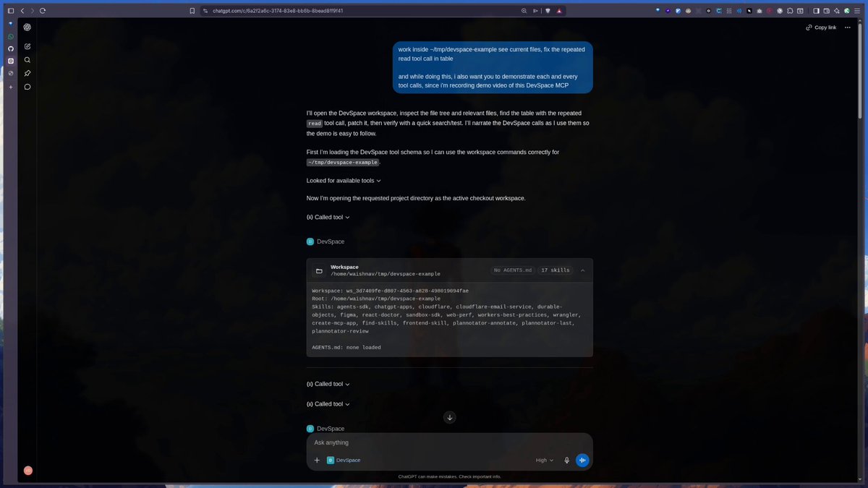Toggle the browser side panel button
The height and width of the screenshot is (488, 868).
tap(816, 11)
